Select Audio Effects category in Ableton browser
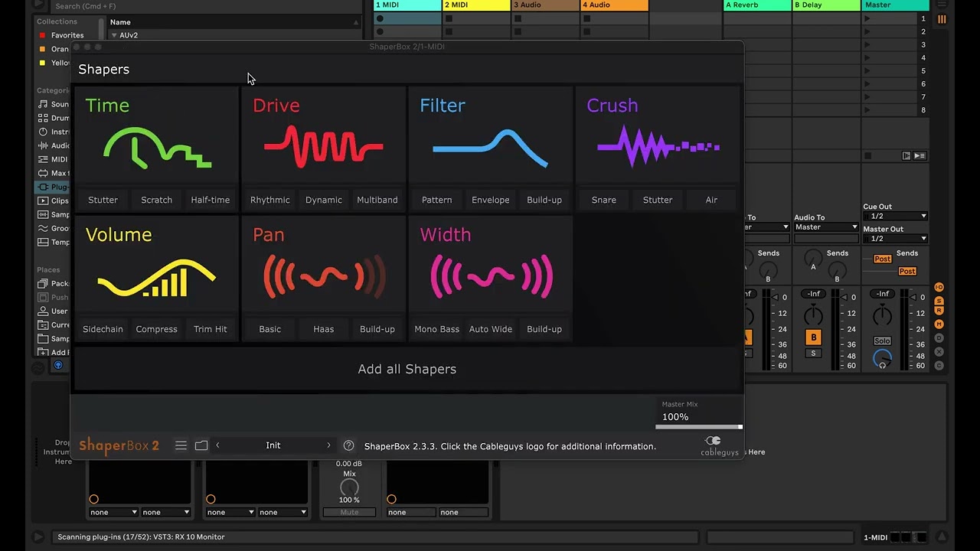 click(54, 145)
